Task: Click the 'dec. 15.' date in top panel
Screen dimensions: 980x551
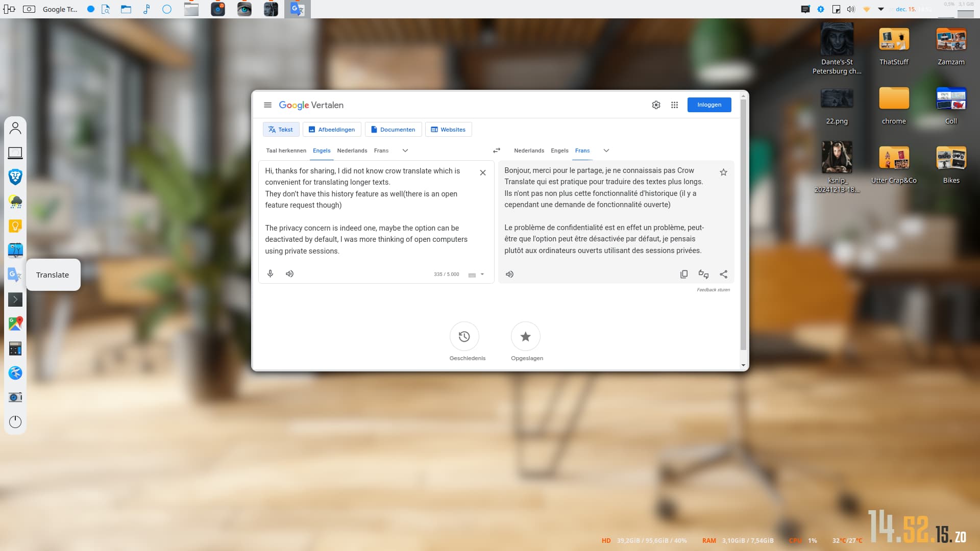Action: [905, 9]
